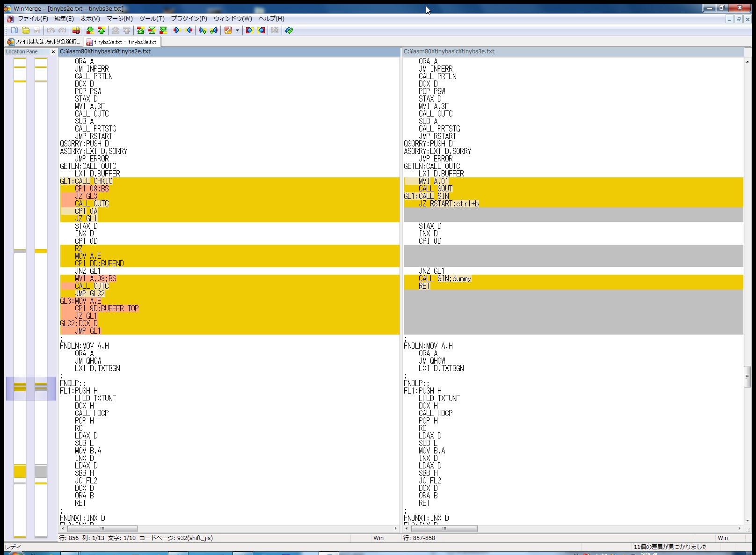Open the ヘルプ(H) menu
Image resolution: width=756 pixels, height=555 pixels.
(271, 19)
